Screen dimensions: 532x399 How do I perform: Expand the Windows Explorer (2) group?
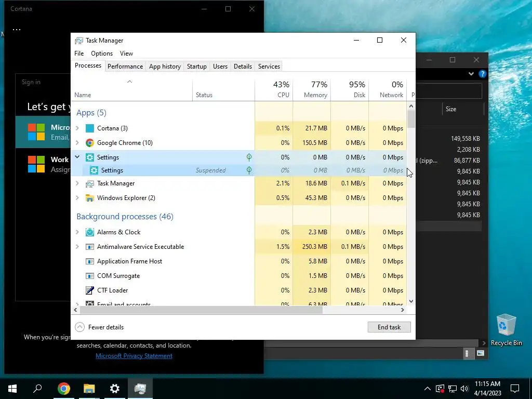(77, 198)
